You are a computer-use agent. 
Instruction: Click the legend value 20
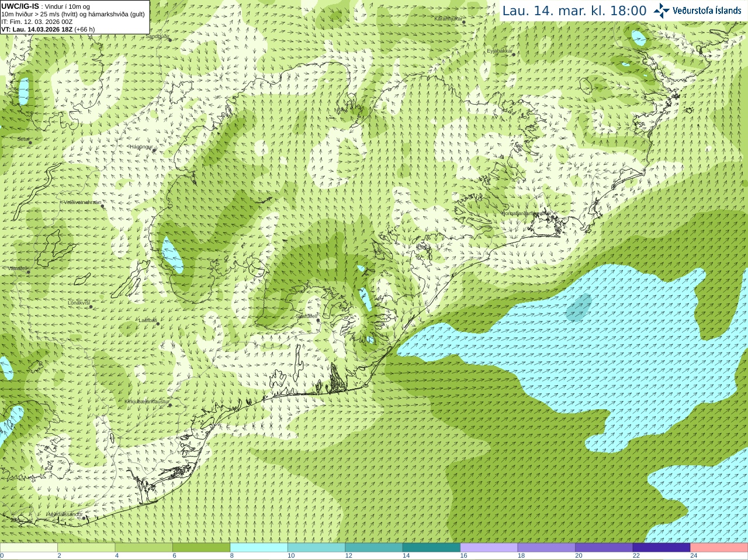tap(579, 556)
